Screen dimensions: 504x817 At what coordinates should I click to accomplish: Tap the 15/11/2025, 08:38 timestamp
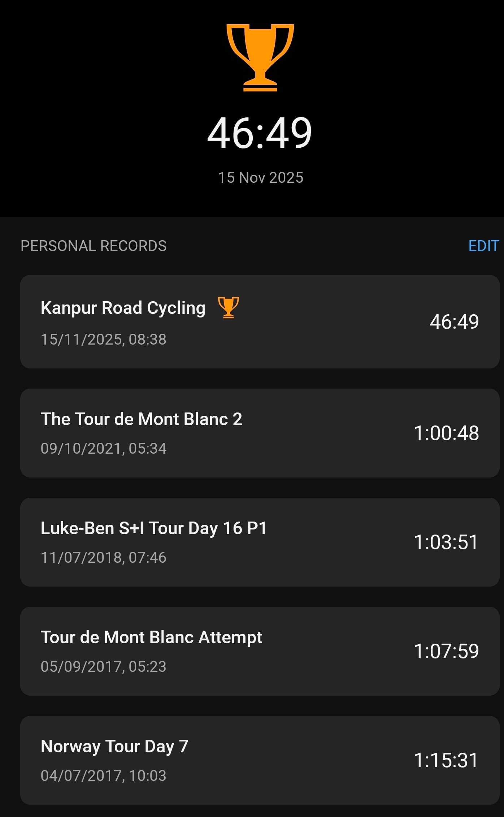tap(103, 340)
